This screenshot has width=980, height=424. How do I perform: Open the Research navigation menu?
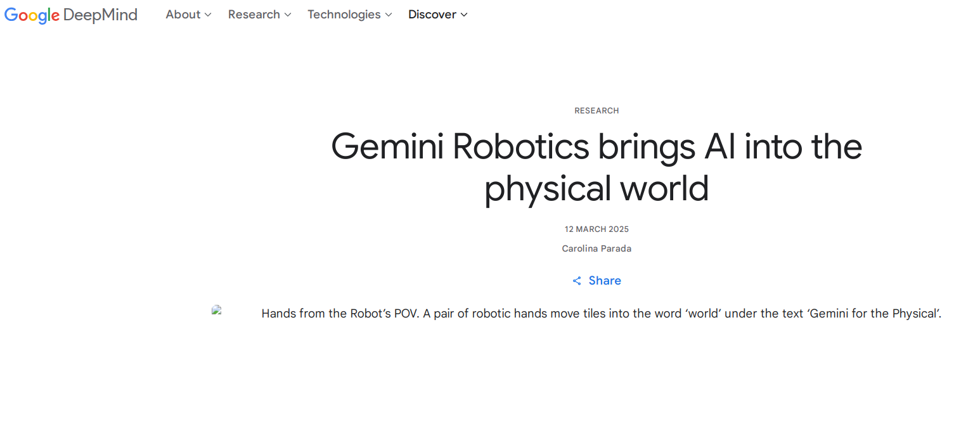click(x=259, y=15)
